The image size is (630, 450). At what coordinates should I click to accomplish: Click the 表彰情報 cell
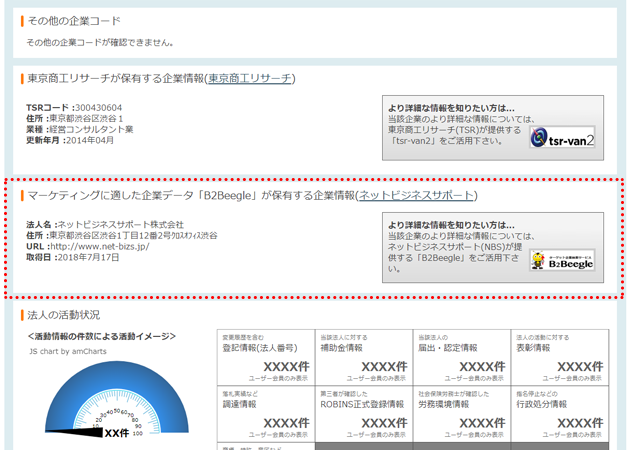(x=560, y=357)
